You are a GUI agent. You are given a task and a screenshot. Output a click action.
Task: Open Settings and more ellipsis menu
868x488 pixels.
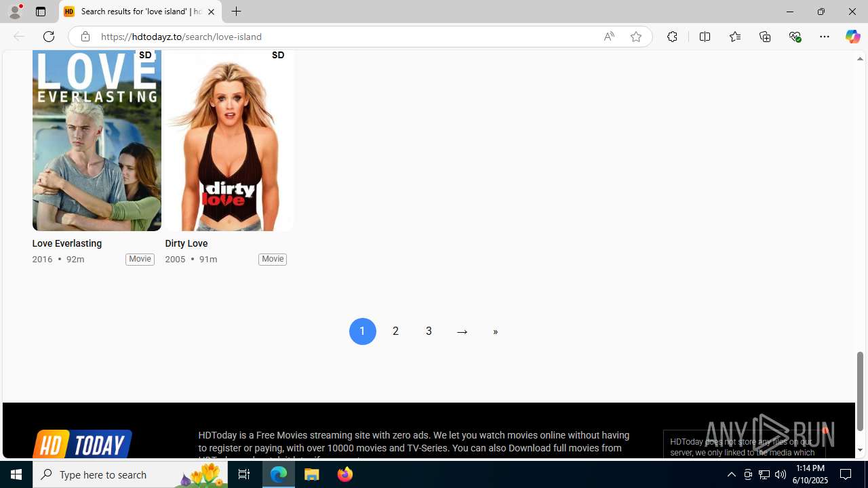[x=825, y=37]
